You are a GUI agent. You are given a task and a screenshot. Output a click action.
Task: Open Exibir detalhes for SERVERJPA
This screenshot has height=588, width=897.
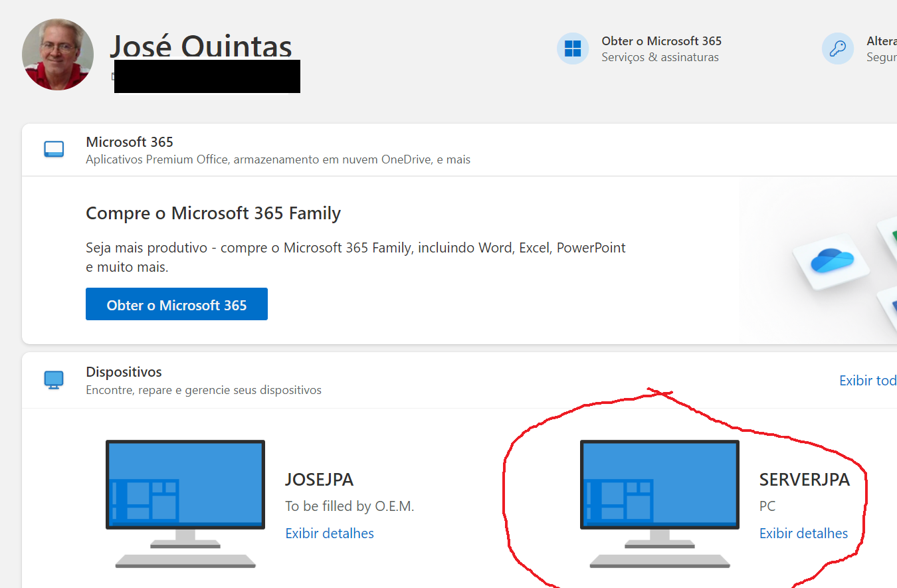click(803, 533)
